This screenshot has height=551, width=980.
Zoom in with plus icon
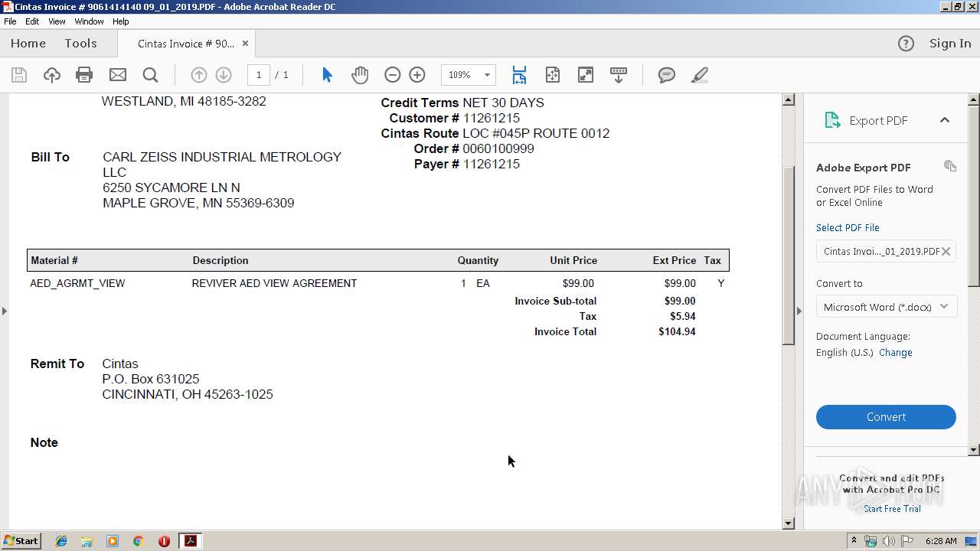(417, 75)
